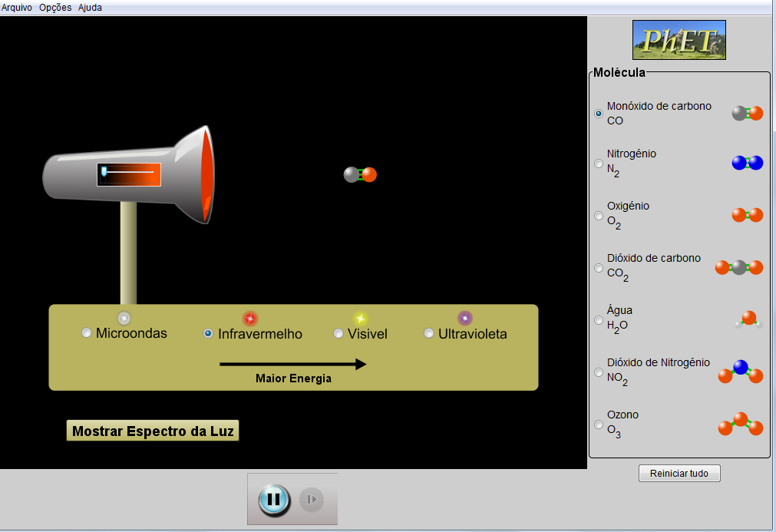Click Reiniciar tudo button
The width and height of the screenshot is (776, 532).
pyautogui.click(x=679, y=474)
